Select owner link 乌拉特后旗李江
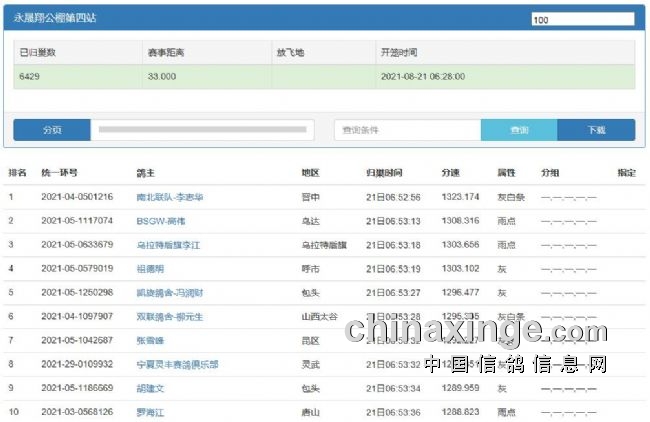 169,245
